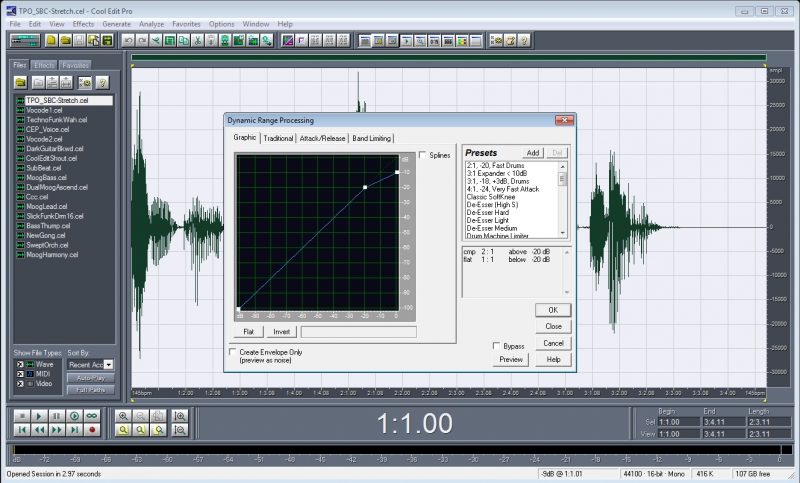The width and height of the screenshot is (800, 483).
Task: Click the Open file folder toolbar icon
Action: pyautogui.click(x=65, y=40)
